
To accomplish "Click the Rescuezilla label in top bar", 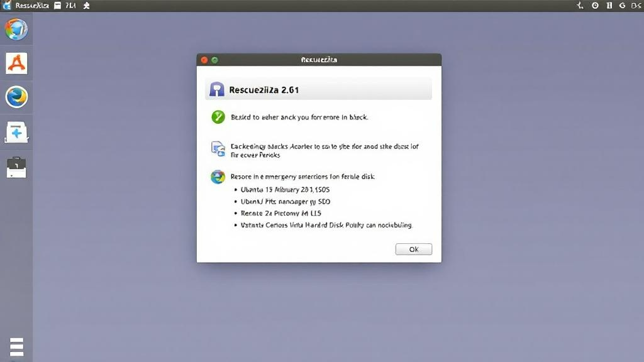I will pos(32,6).
